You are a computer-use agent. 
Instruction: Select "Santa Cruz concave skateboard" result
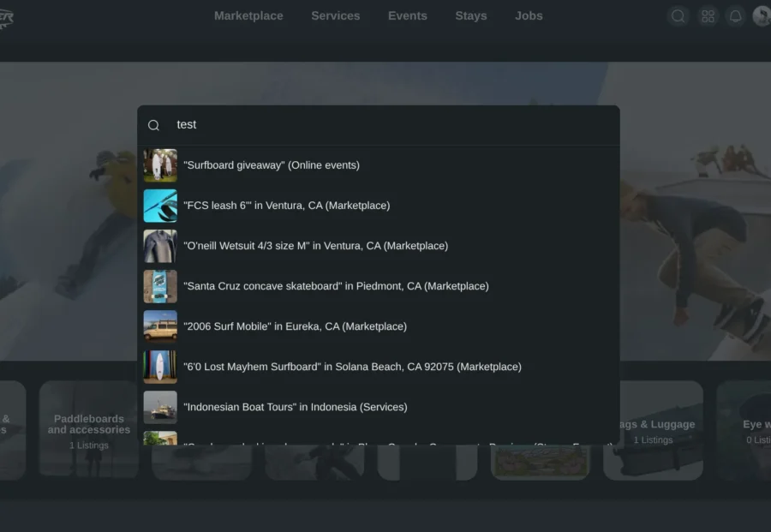click(379, 286)
